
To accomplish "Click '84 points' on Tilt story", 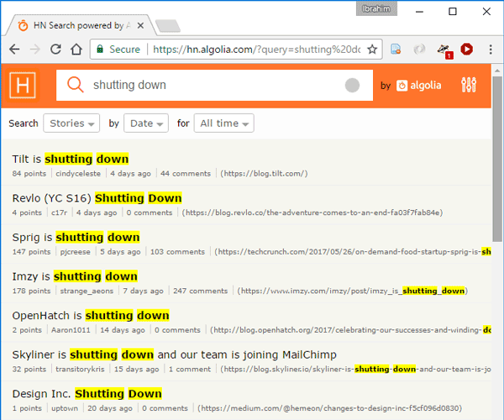I will click(29, 174).
